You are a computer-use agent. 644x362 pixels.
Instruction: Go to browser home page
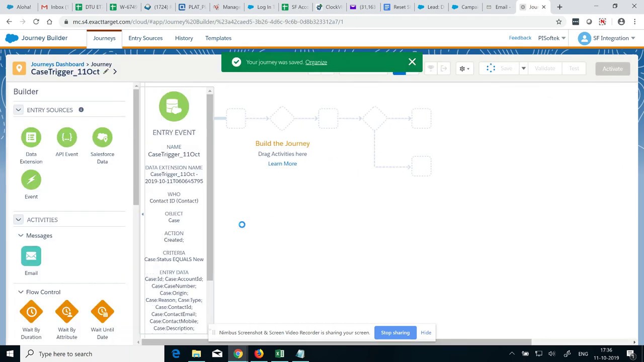point(49,22)
